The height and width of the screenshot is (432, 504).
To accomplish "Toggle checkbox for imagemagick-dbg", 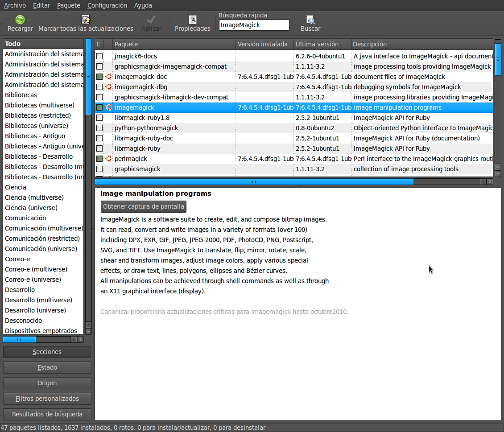I will [99, 87].
